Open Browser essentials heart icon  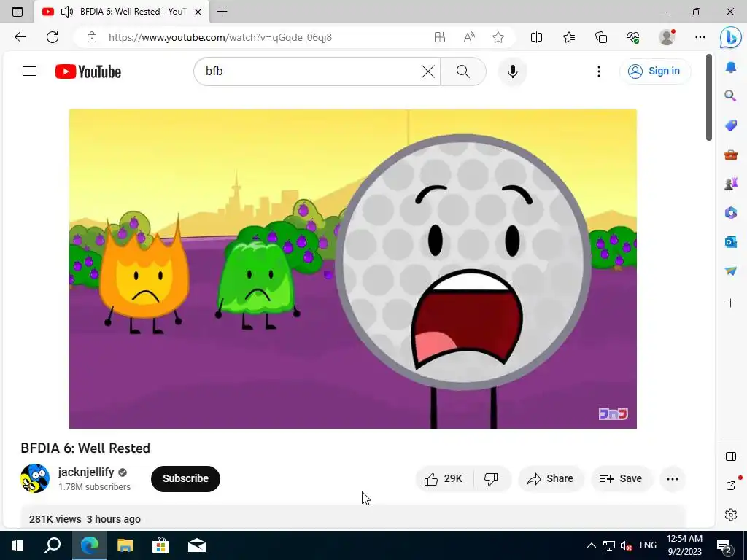pos(633,37)
